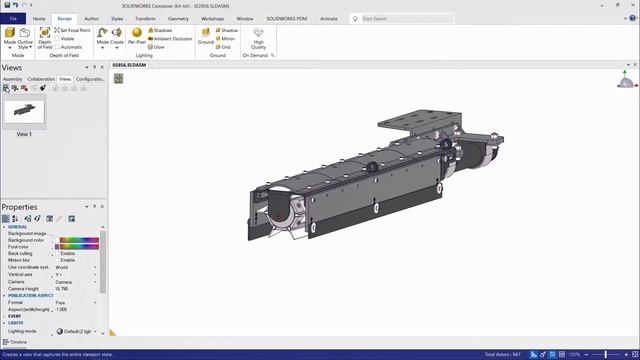640x360 pixels.
Task: Click Set Focal Point tool
Action: click(x=72, y=30)
